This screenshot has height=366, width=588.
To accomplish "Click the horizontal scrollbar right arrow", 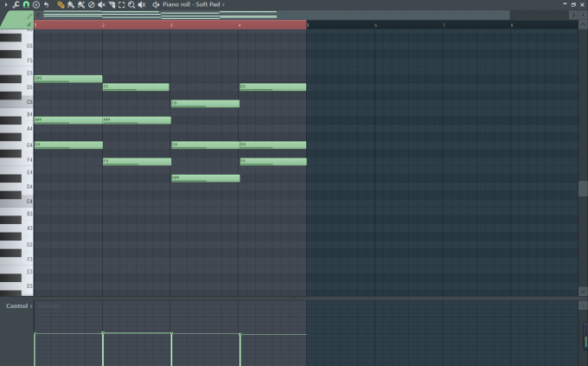I will [x=573, y=15].
